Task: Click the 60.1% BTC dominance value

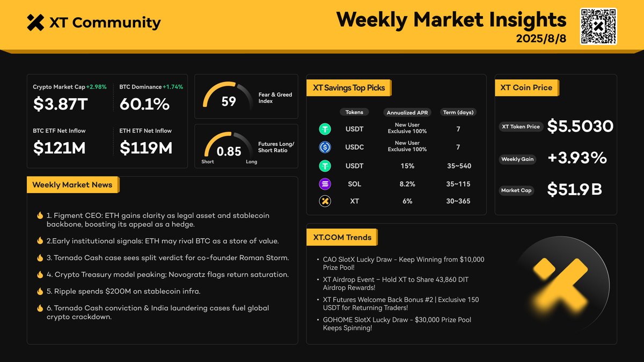Action: pyautogui.click(x=144, y=105)
